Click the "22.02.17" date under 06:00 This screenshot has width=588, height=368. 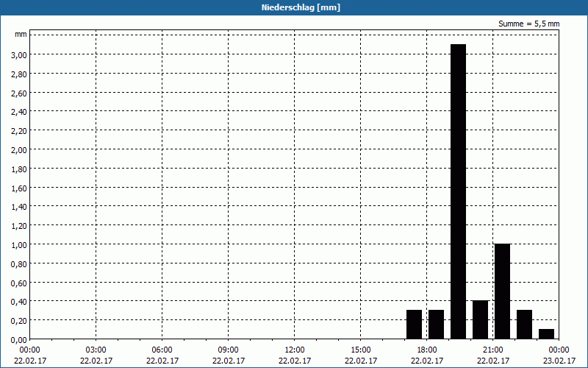pos(162,361)
